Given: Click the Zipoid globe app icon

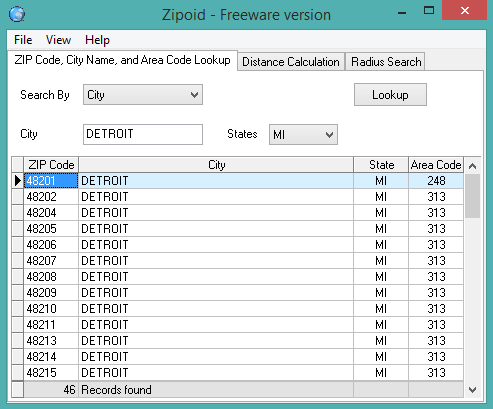Looking at the screenshot, I should point(17,14).
